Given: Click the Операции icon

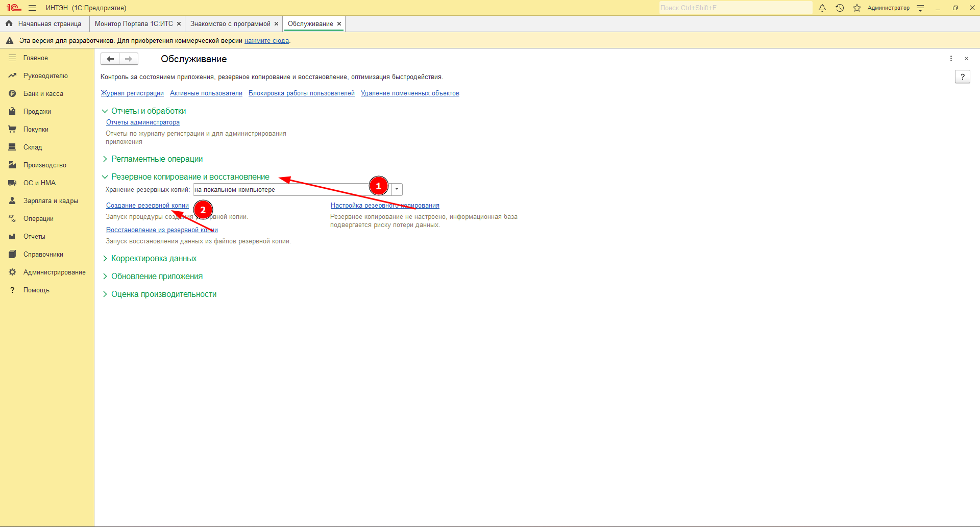Looking at the screenshot, I should 12,219.
